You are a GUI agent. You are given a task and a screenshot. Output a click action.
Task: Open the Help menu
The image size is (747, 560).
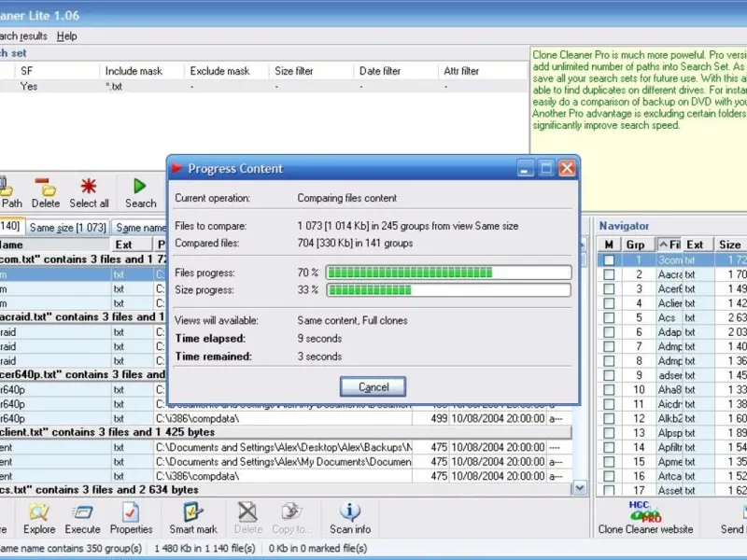66,36
